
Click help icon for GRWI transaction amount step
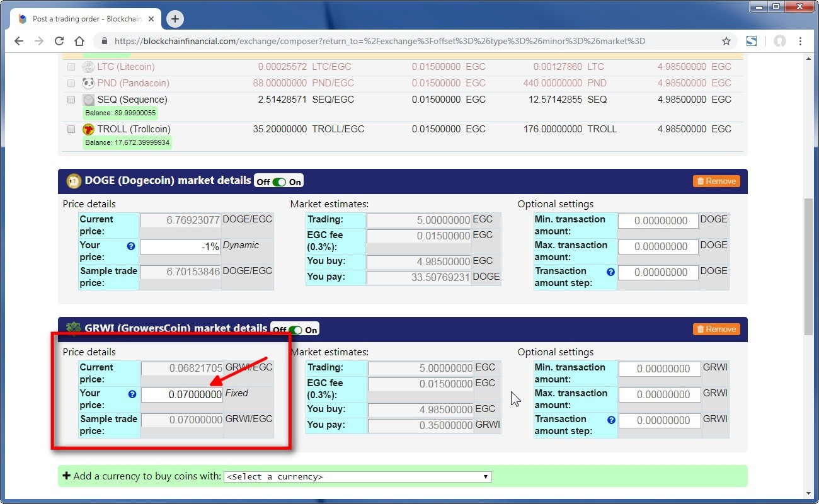(610, 420)
